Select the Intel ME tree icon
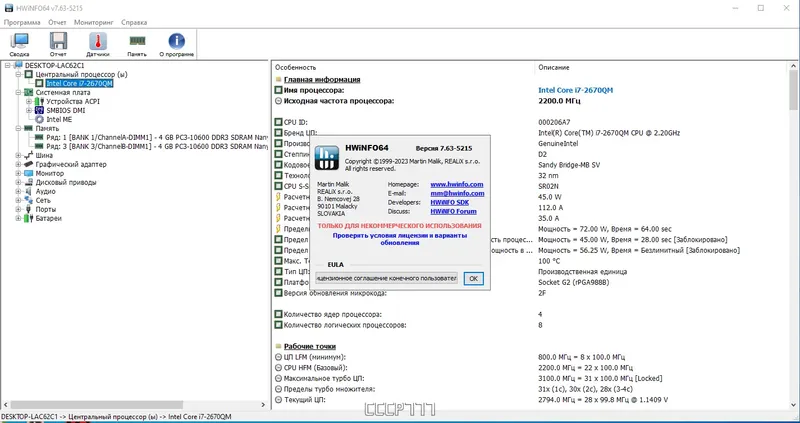 [39, 119]
